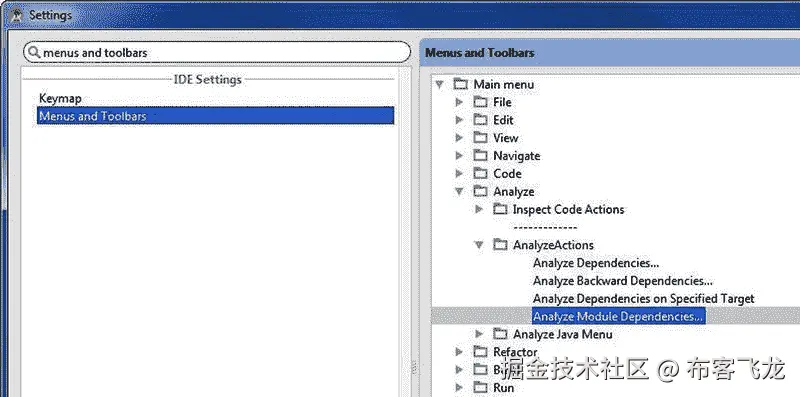The image size is (800, 397).
Task: Expand the Analyze Java Menu arrow
Action: coord(479,334)
